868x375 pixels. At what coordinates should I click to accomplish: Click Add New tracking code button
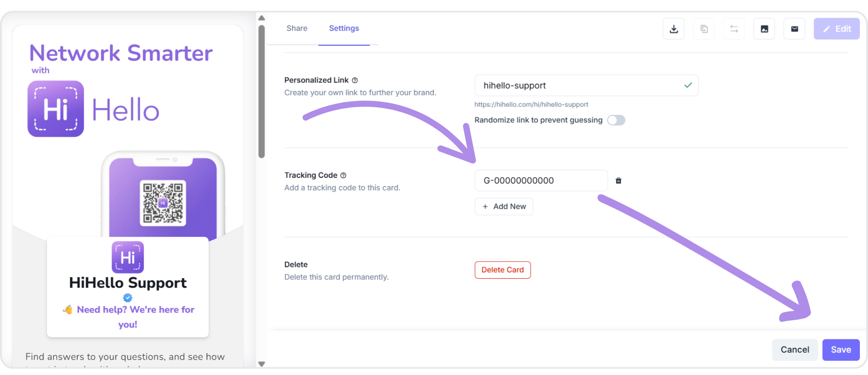pos(504,206)
